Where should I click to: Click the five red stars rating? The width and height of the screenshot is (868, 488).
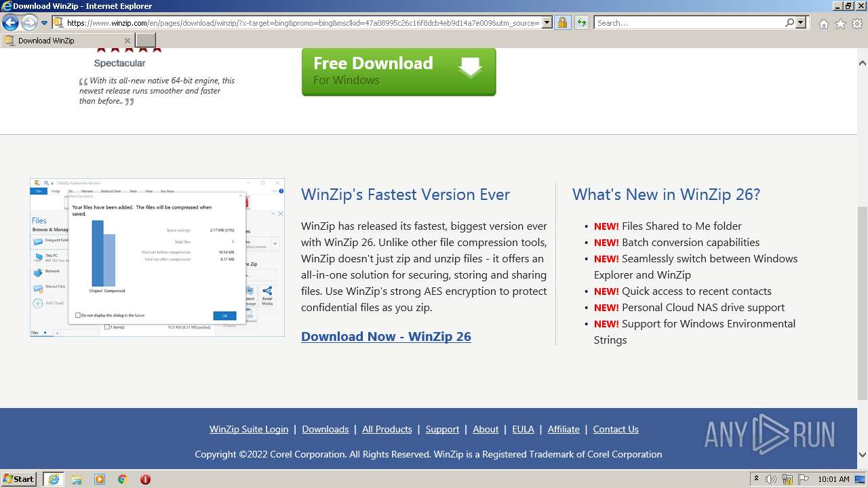pos(129,49)
